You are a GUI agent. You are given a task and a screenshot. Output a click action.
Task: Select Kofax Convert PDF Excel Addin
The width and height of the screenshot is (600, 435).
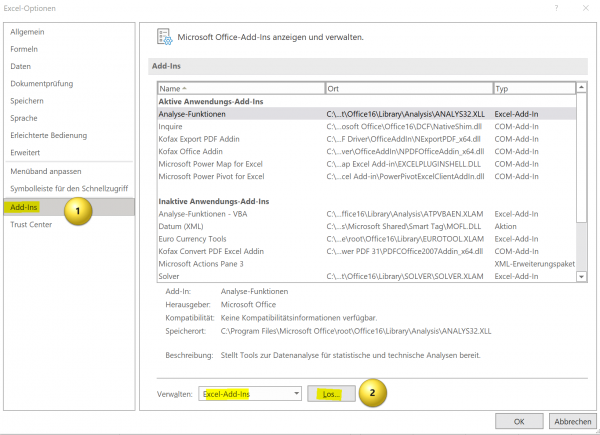point(366,251)
